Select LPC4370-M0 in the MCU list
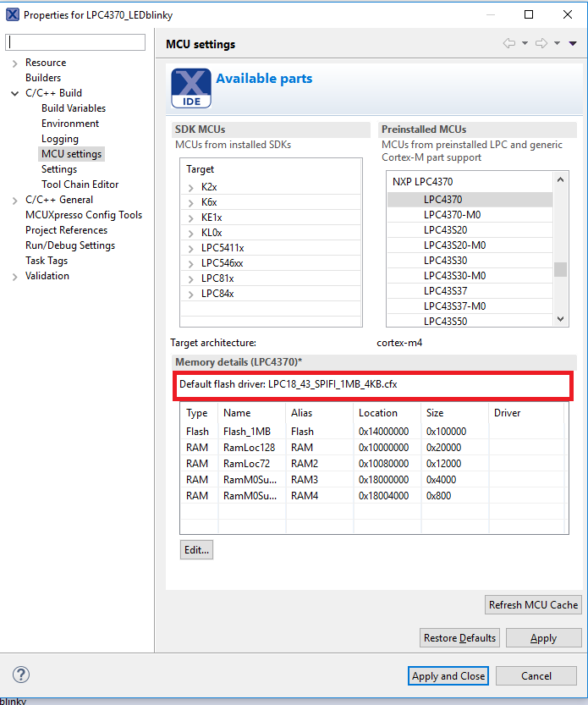This screenshot has width=588, height=705. 470,215
